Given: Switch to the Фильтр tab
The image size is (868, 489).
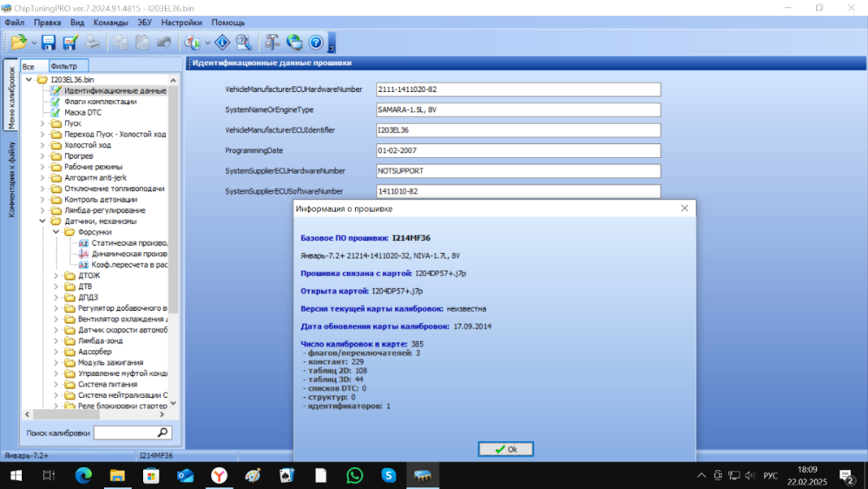Looking at the screenshot, I should coord(68,66).
